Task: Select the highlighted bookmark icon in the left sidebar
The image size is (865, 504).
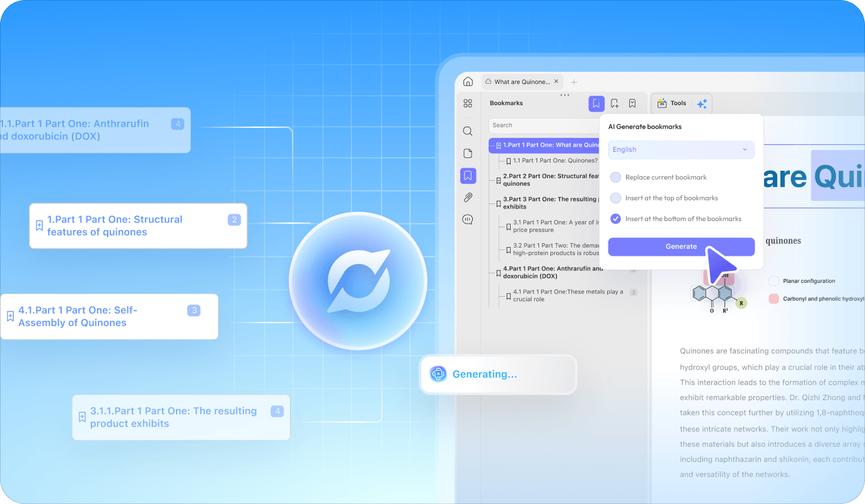Action: tap(468, 176)
